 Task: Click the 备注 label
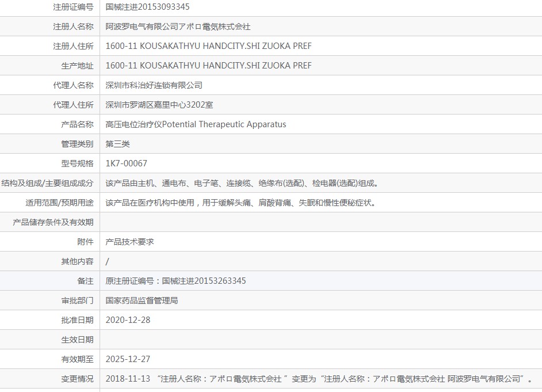(85, 281)
